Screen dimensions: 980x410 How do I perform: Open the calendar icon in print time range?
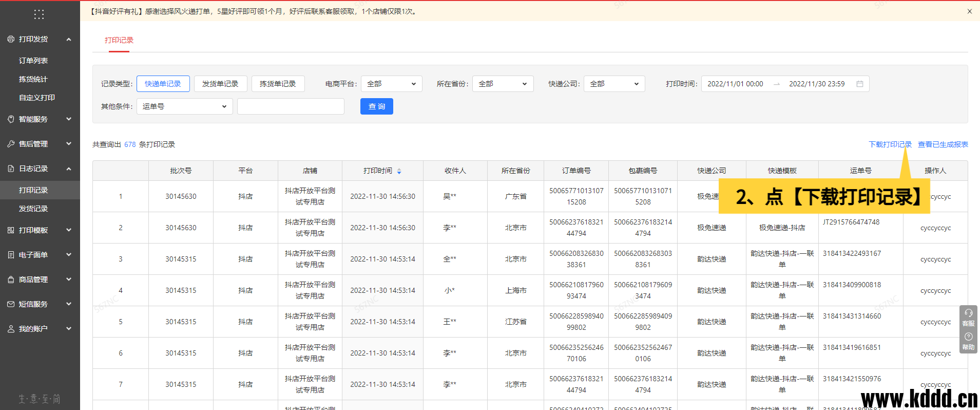click(860, 84)
